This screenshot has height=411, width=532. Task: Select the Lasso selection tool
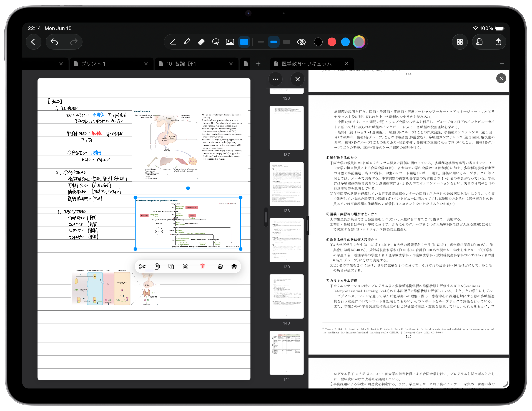[216, 42]
